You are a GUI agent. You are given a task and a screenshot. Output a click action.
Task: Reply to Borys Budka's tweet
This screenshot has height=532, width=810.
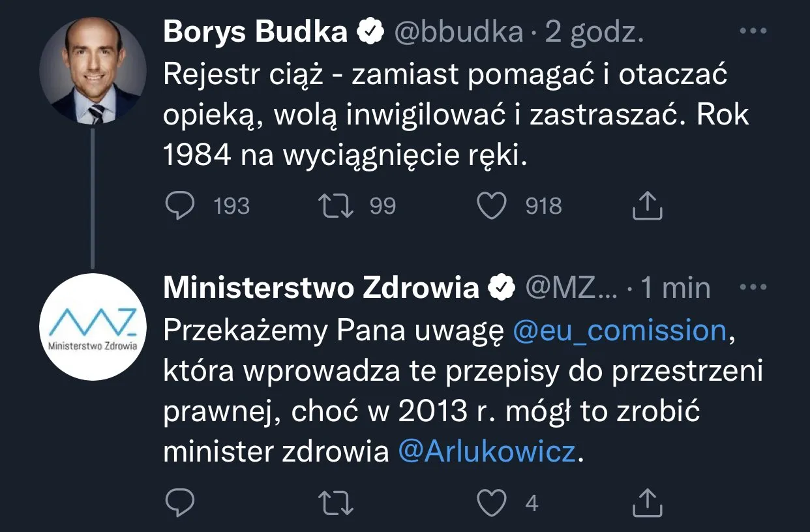(x=180, y=207)
